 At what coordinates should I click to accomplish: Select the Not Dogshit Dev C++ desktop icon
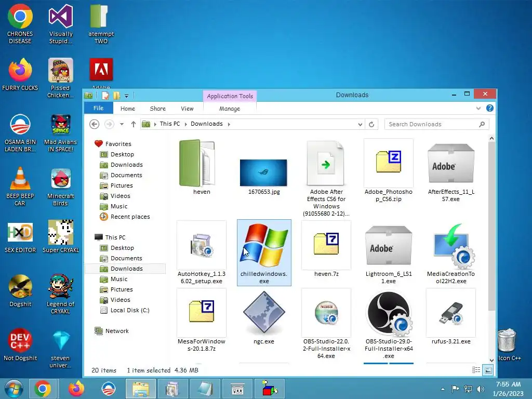point(20,344)
